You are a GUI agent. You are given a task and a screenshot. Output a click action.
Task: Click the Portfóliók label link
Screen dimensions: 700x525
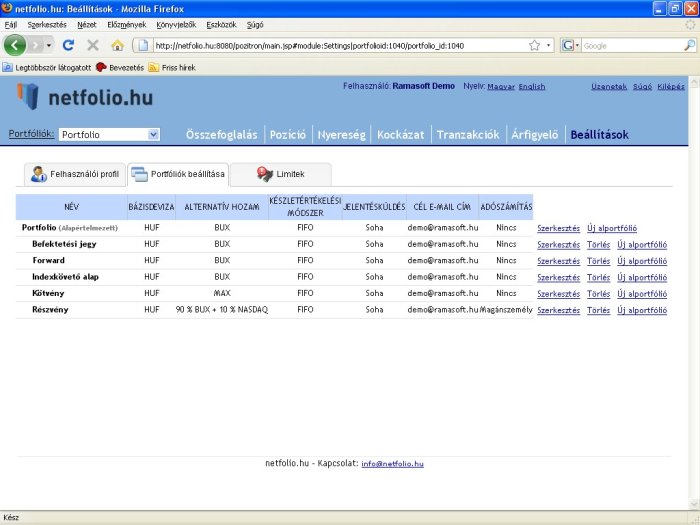pyautogui.click(x=31, y=133)
